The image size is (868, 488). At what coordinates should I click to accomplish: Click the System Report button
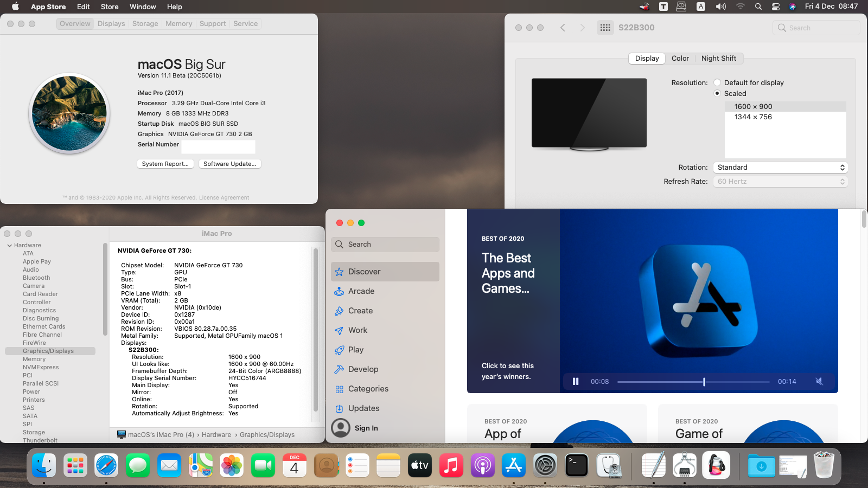click(x=165, y=164)
